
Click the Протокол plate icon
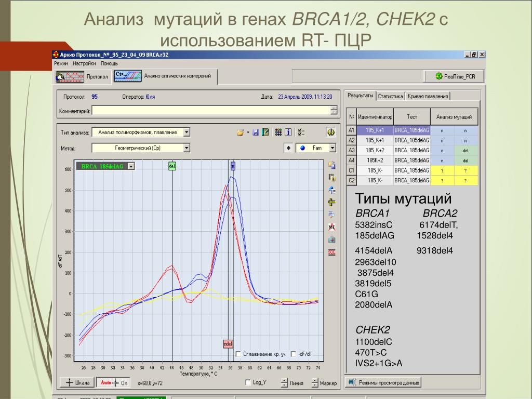70,77
